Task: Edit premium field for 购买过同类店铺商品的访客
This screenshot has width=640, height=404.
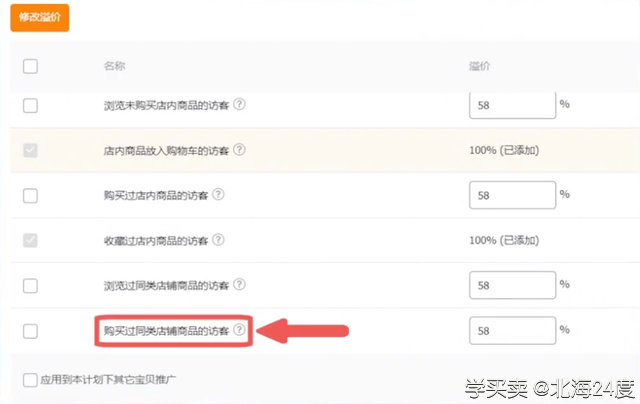Action: (513, 331)
